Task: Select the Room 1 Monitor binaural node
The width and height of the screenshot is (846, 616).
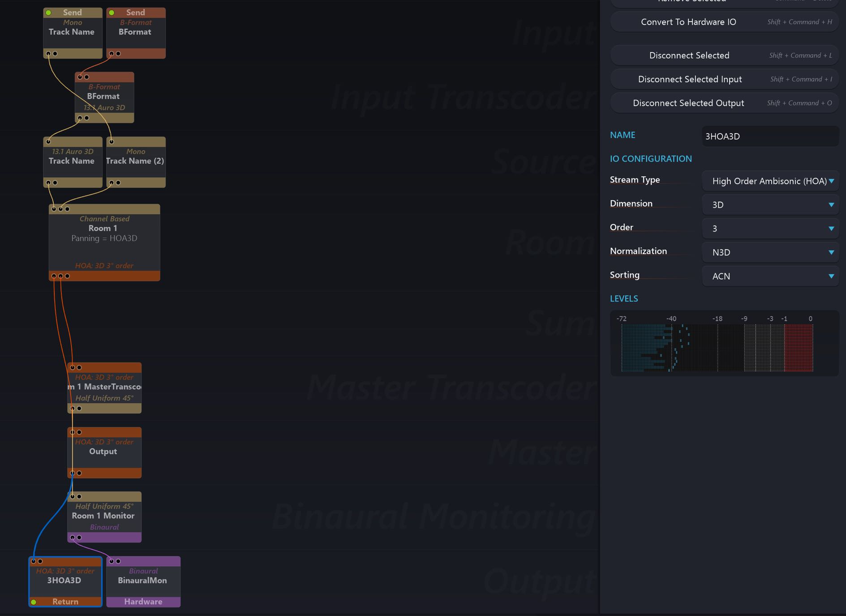Action: pyautogui.click(x=104, y=516)
